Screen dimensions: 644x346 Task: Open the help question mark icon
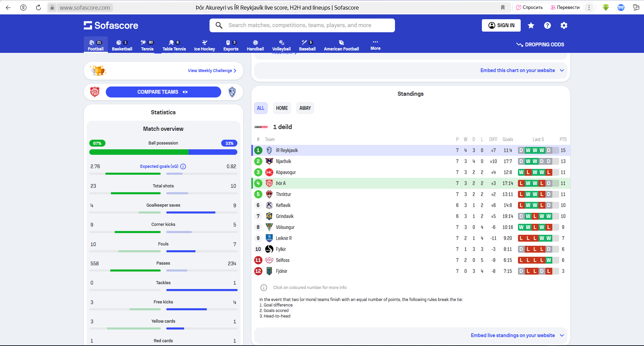coord(547,25)
